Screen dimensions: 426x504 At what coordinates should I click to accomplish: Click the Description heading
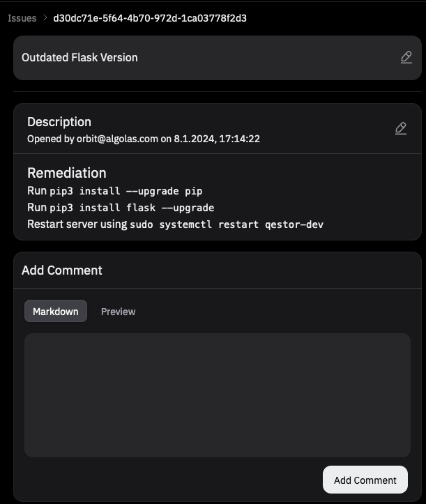(x=59, y=122)
